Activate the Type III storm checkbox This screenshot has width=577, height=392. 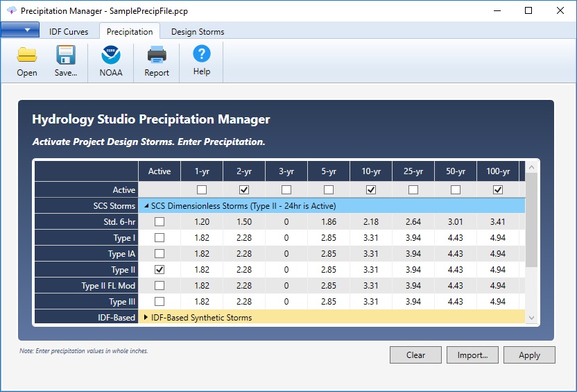click(x=160, y=301)
